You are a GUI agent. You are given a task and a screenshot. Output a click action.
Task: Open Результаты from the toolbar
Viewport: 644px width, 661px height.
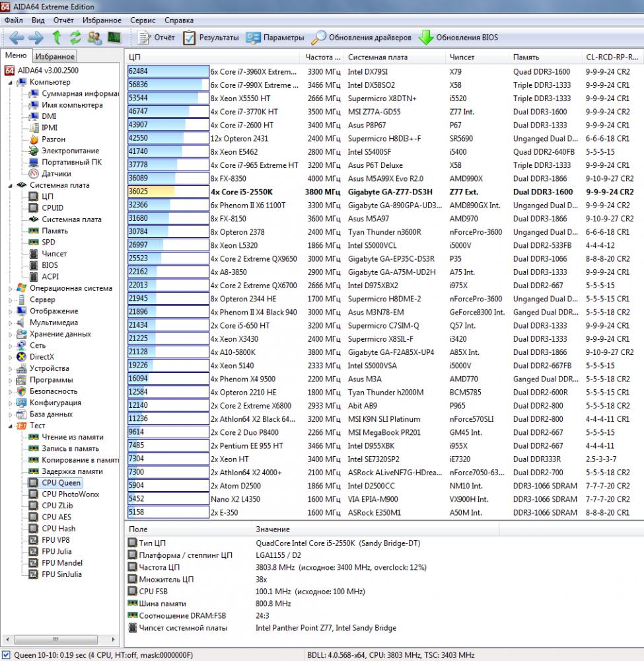(211, 38)
